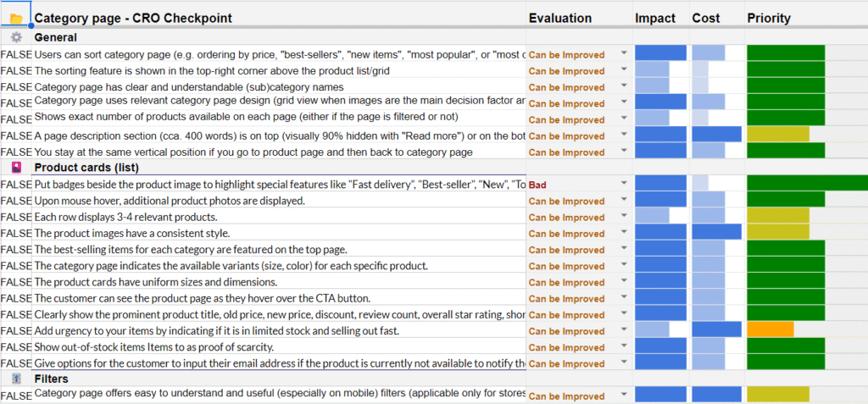Click the yellow folder icon beside the title
The image size is (868, 404).
click(x=16, y=18)
